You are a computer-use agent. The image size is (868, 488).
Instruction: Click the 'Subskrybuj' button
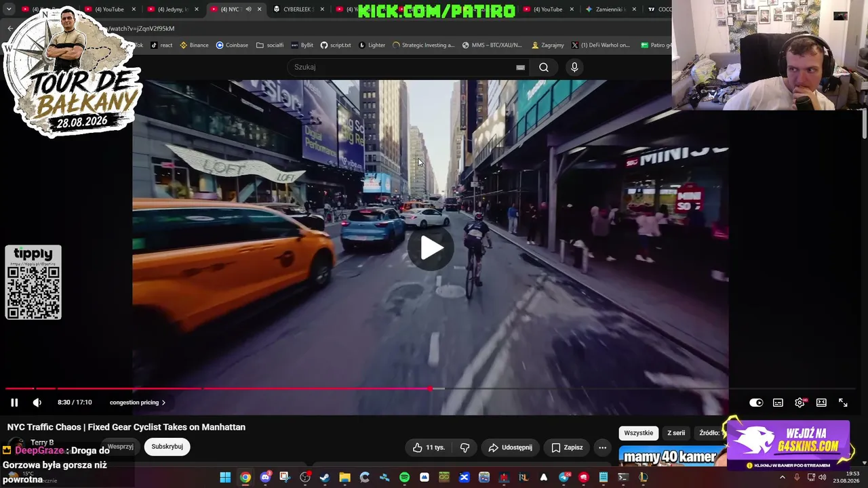point(167,447)
